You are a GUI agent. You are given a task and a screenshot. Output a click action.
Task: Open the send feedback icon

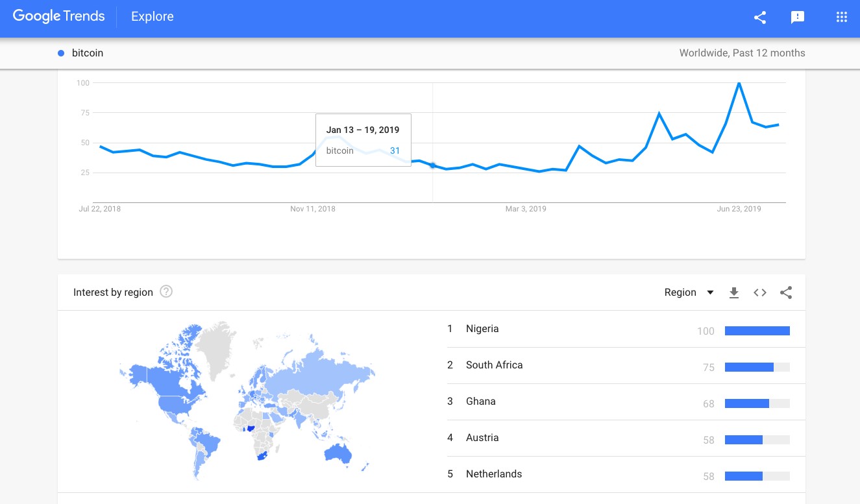pyautogui.click(x=798, y=18)
